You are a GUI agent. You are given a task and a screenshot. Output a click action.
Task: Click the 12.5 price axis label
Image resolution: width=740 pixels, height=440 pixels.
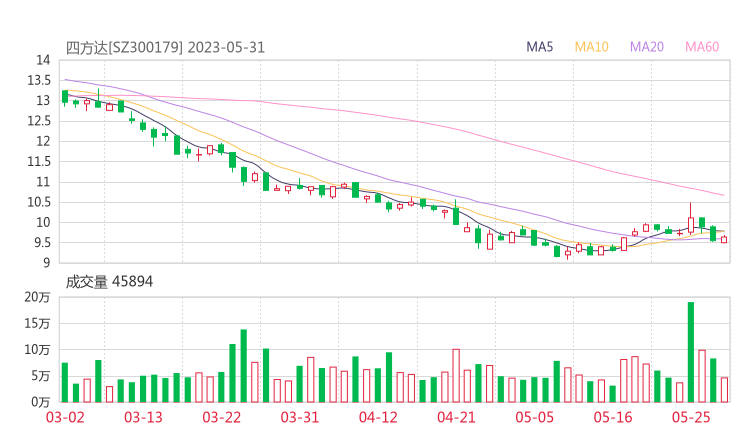[x=39, y=121]
